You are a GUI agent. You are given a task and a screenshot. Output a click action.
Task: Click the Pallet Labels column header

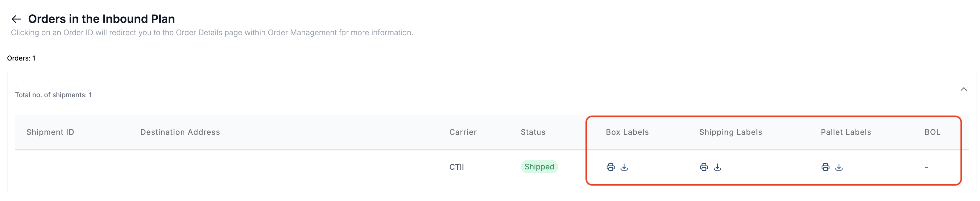[846, 132]
